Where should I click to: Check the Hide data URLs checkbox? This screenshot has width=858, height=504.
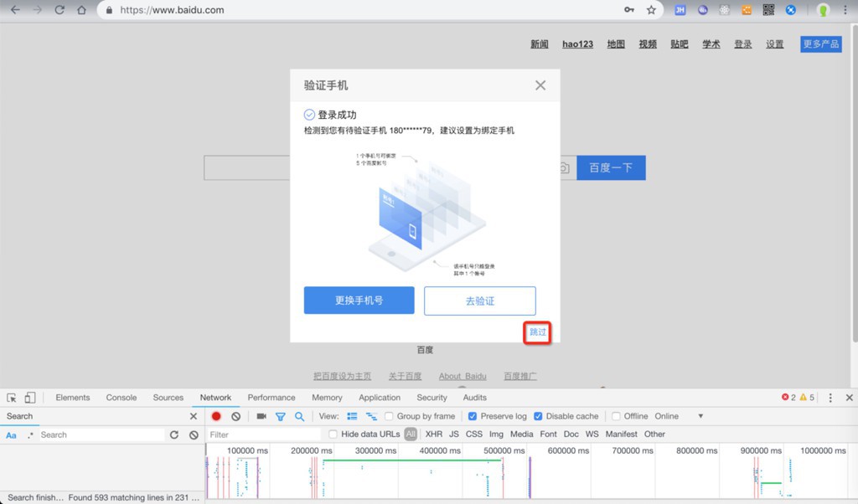click(x=333, y=434)
